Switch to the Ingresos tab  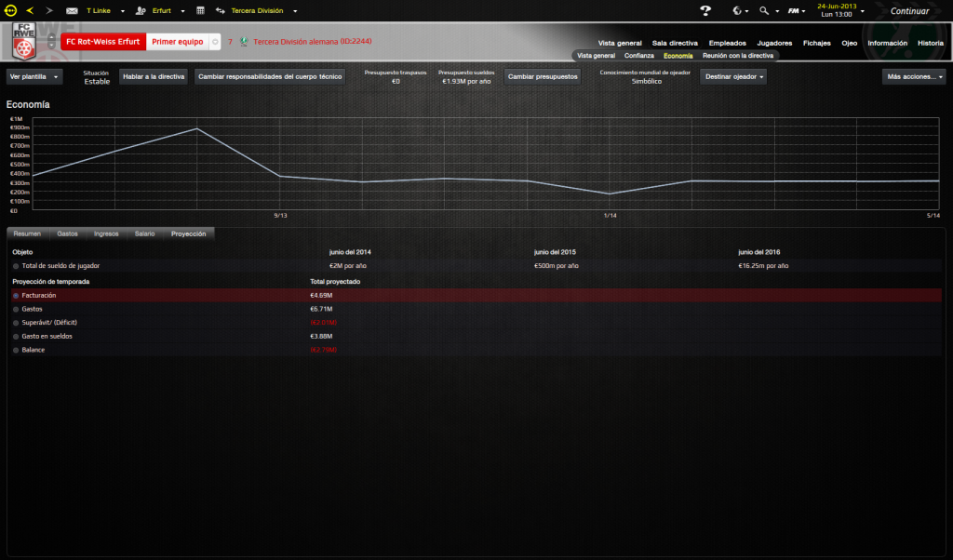point(106,233)
